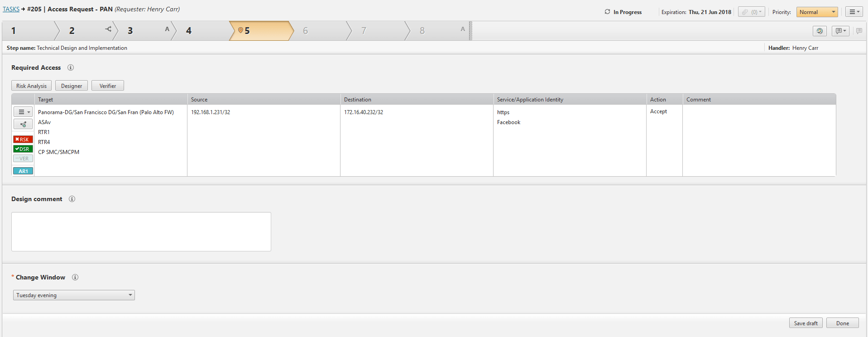Viewport: 868px width, 337px height.
Task: Go to workflow step 4
Action: (199, 31)
